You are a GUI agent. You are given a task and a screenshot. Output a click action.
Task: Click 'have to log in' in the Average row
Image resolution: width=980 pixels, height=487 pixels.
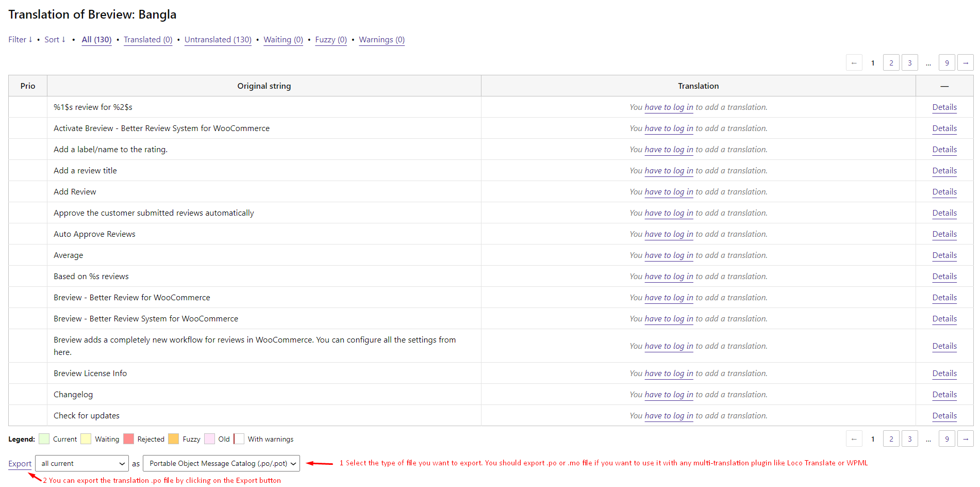click(668, 255)
